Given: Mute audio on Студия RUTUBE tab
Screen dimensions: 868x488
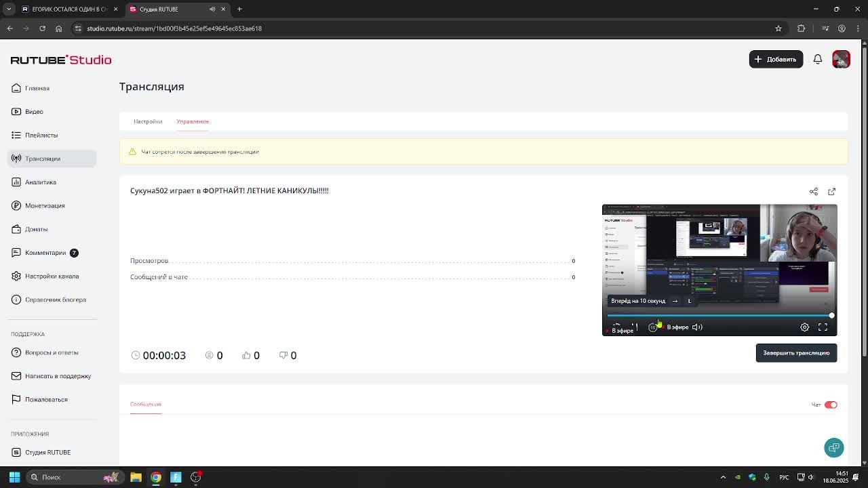Looking at the screenshot, I should click(212, 9).
